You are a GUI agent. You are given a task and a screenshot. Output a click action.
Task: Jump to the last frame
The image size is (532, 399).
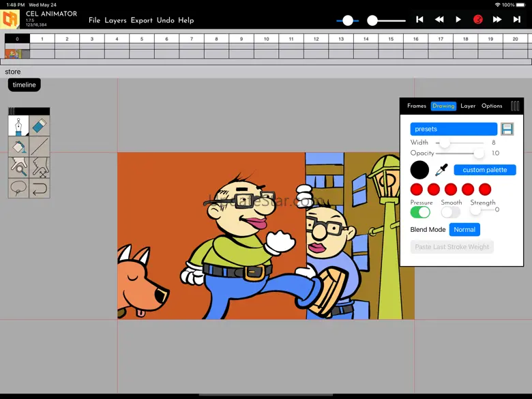click(517, 20)
